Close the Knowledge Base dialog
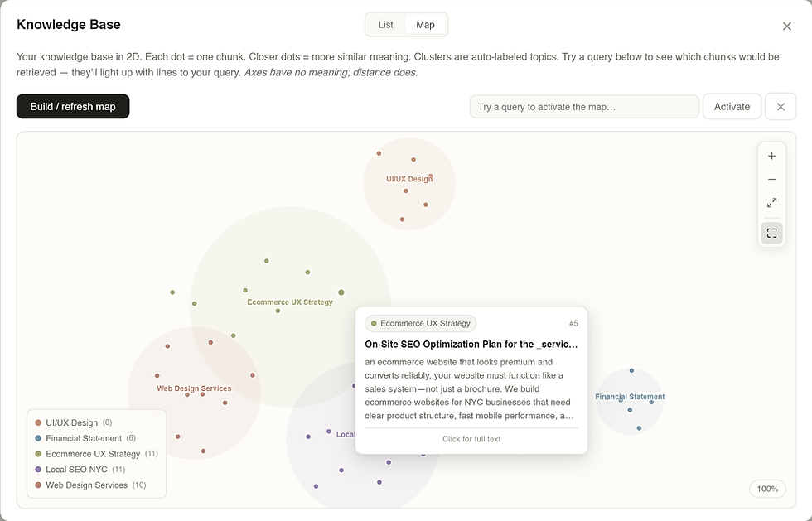 pyautogui.click(x=786, y=27)
